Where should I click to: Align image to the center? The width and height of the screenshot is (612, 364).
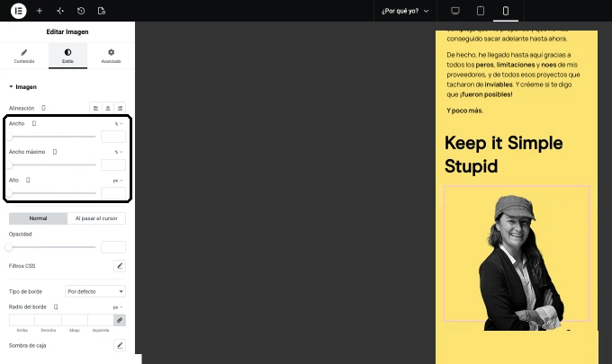point(108,108)
